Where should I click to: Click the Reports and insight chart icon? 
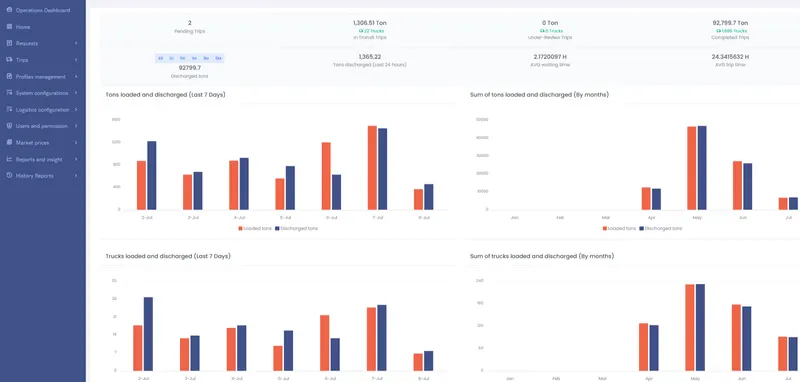click(x=9, y=159)
